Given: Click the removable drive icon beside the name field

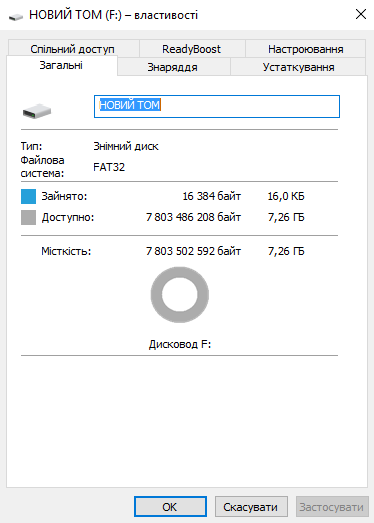Looking at the screenshot, I should coord(37,111).
